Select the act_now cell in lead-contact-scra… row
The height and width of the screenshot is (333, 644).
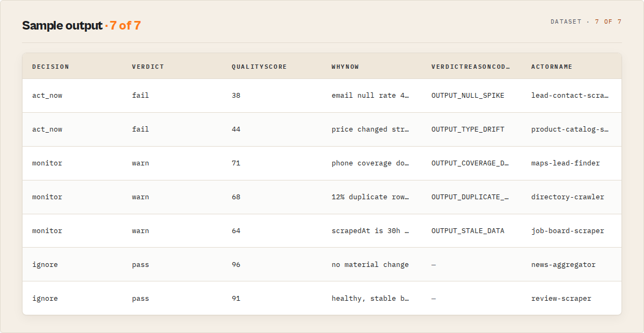[x=47, y=96]
